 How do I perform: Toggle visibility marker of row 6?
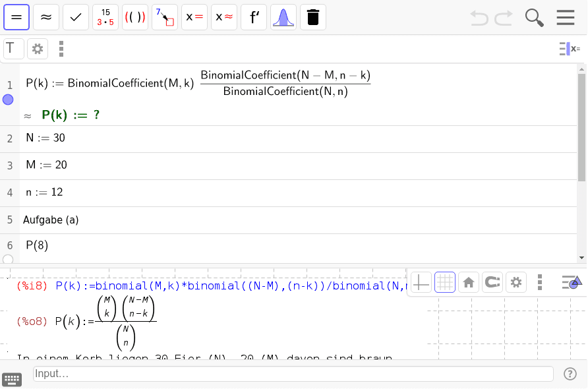pyautogui.click(x=8, y=259)
